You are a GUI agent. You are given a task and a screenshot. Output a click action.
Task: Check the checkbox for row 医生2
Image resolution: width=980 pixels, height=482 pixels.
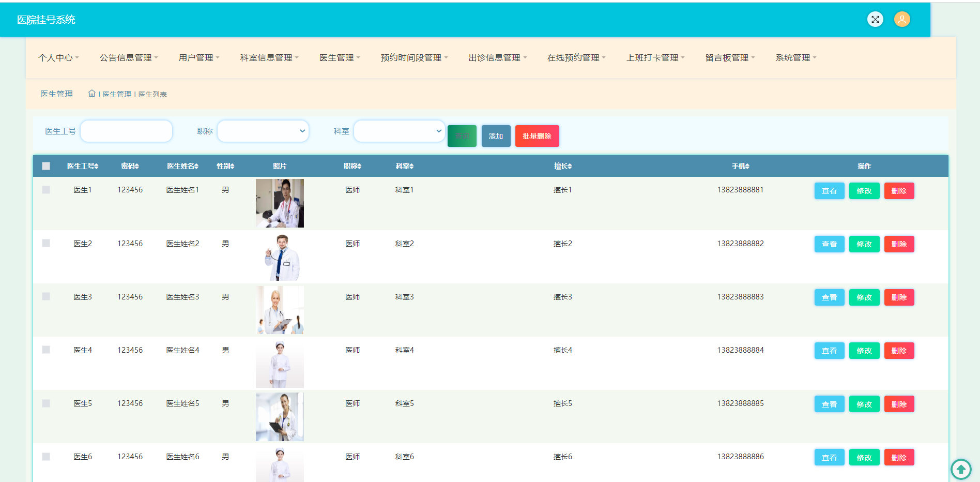tap(46, 243)
